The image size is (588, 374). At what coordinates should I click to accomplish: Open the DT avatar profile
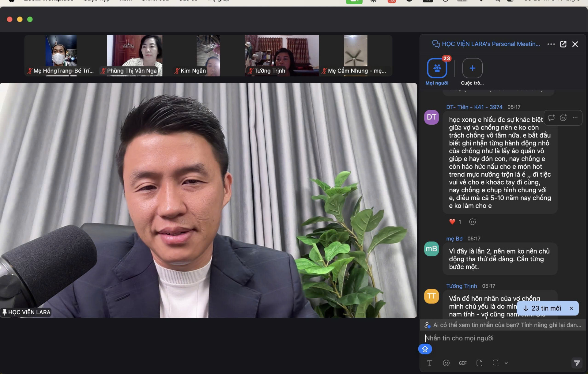[432, 117]
